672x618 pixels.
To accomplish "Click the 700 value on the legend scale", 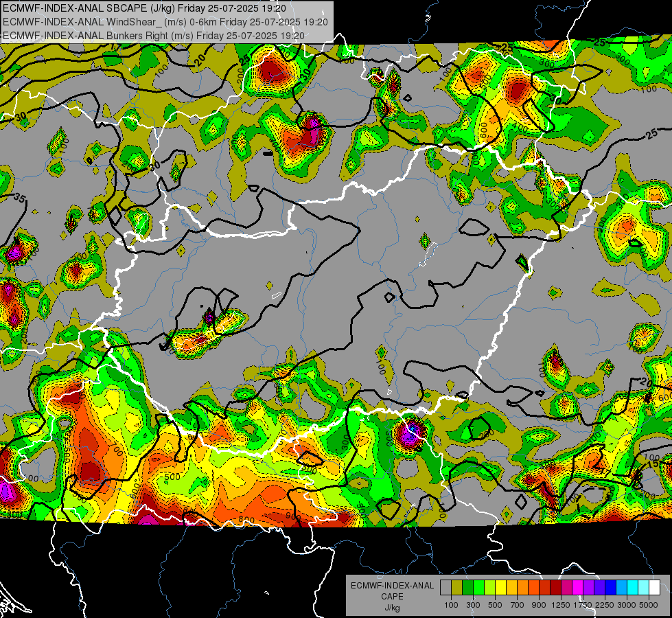I will pos(517,605).
